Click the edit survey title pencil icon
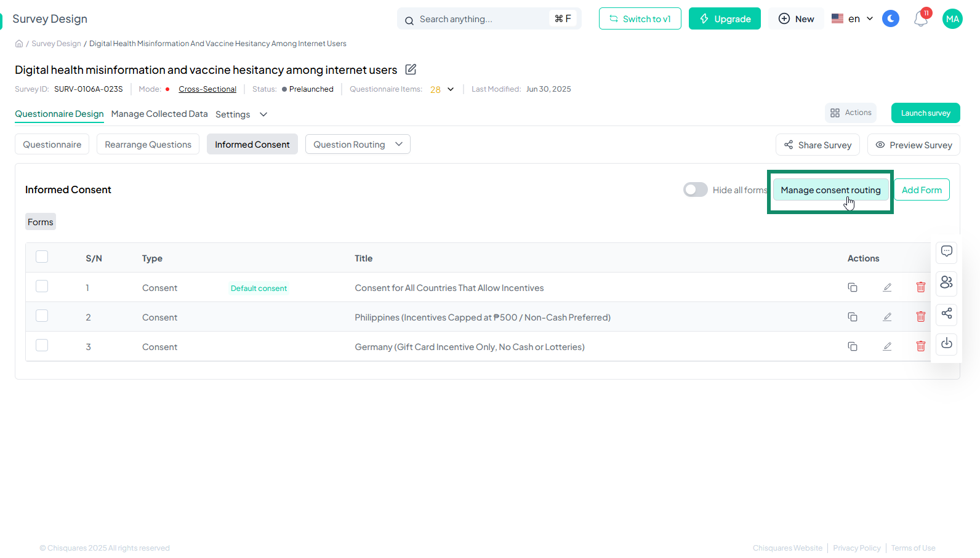 pyautogui.click(x=411, y=70)
